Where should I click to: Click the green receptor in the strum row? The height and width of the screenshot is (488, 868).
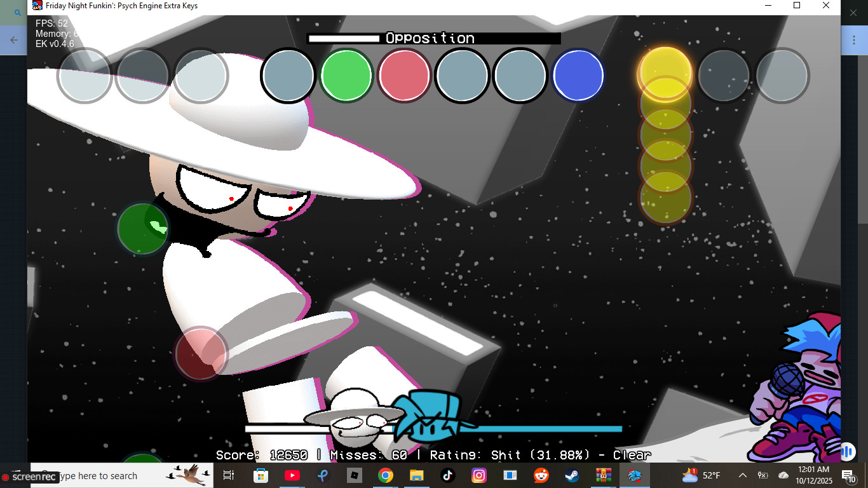(x=346, y=76)
